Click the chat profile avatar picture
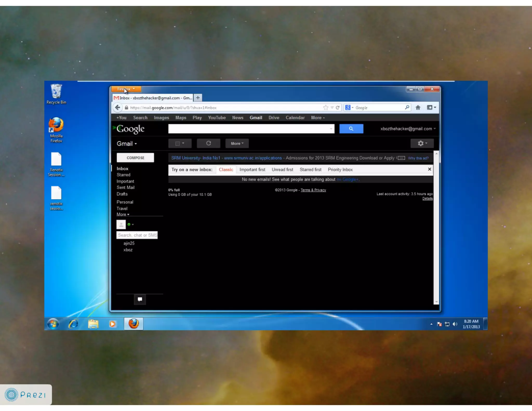The height and width of the screenshot is (411, 532). tap(121, 224)
